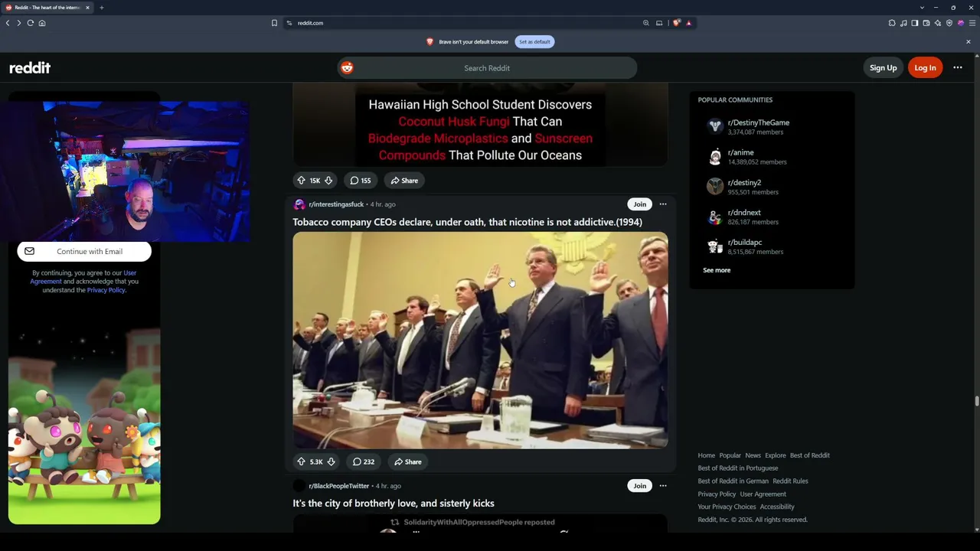Open the Popular footer link
This screenshot has height=551, width=980.
[730, 455]
